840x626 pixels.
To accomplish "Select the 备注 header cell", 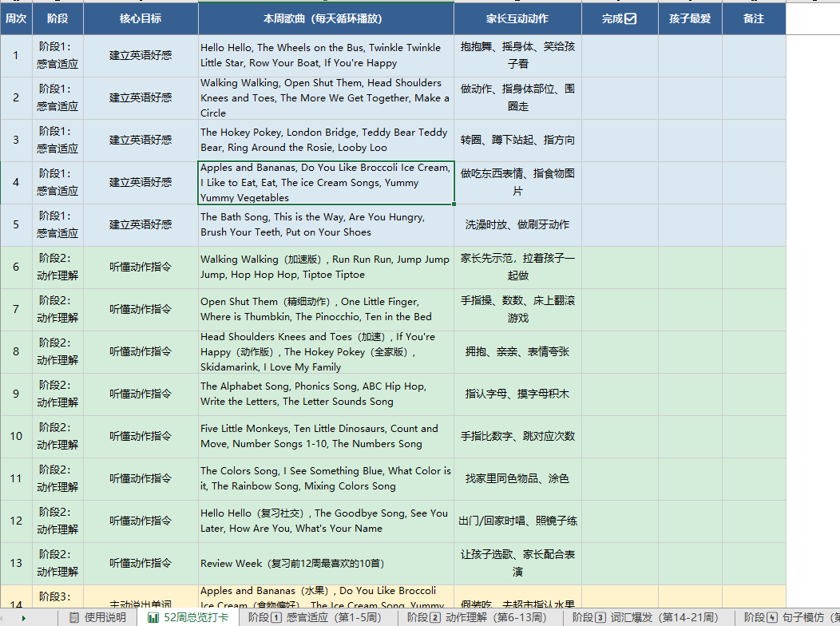I will click(754, 18).
